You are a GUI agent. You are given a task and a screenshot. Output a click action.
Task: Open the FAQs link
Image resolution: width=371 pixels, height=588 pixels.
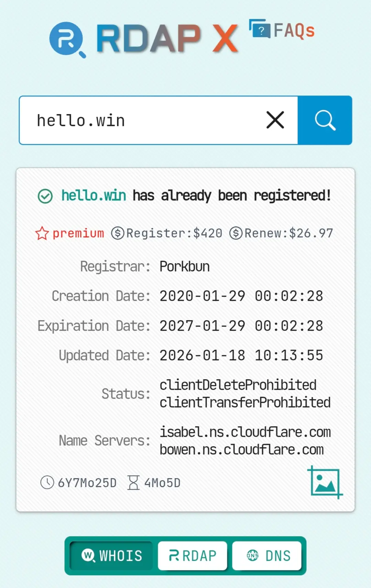pyautogui.click(x=282, y=30)
